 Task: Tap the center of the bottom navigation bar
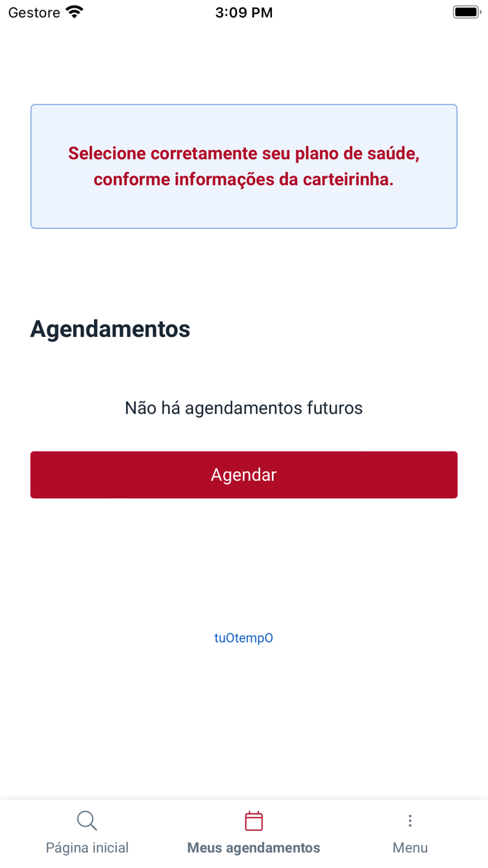coord(244,832)
